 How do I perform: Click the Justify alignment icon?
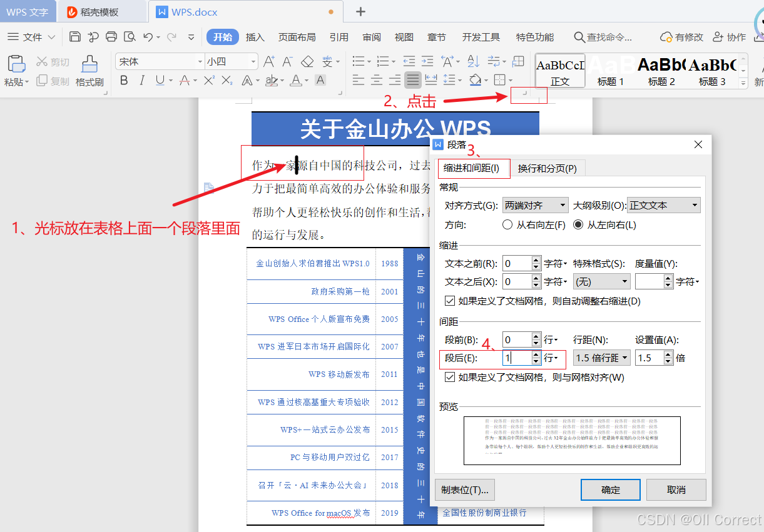[x=413, y=80]
